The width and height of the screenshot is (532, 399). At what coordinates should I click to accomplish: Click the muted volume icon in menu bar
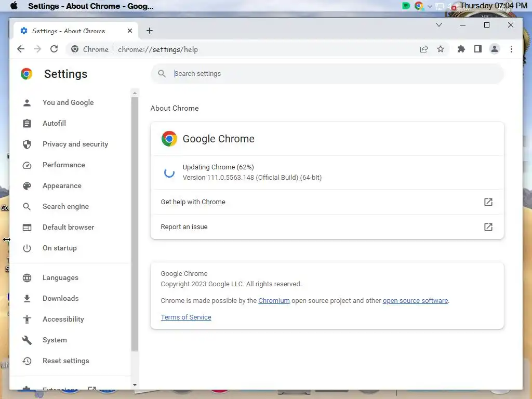click(x=451, y=6)
